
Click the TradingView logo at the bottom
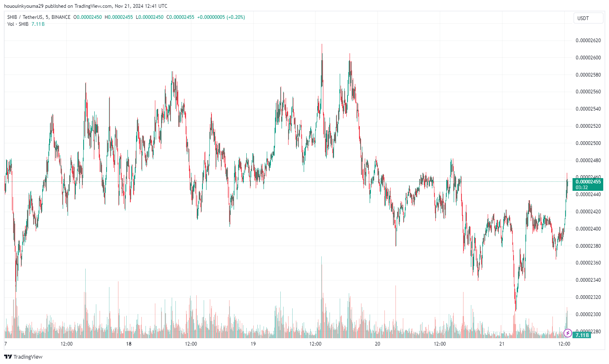pos(23,357)
